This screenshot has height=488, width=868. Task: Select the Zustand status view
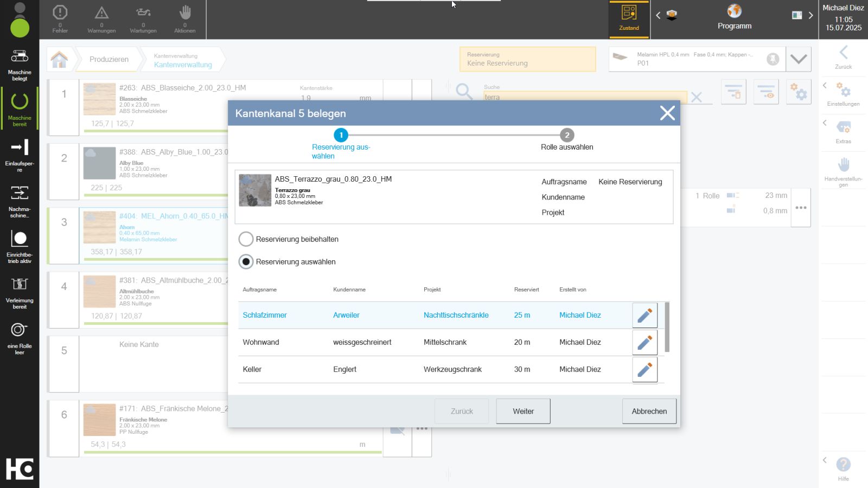(629, 20)
